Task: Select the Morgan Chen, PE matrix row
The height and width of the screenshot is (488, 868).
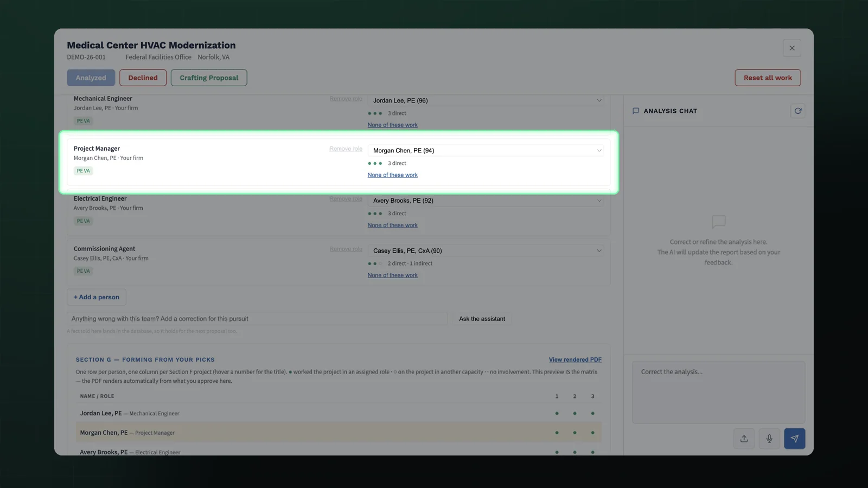Action: click(x=339, y=433)
